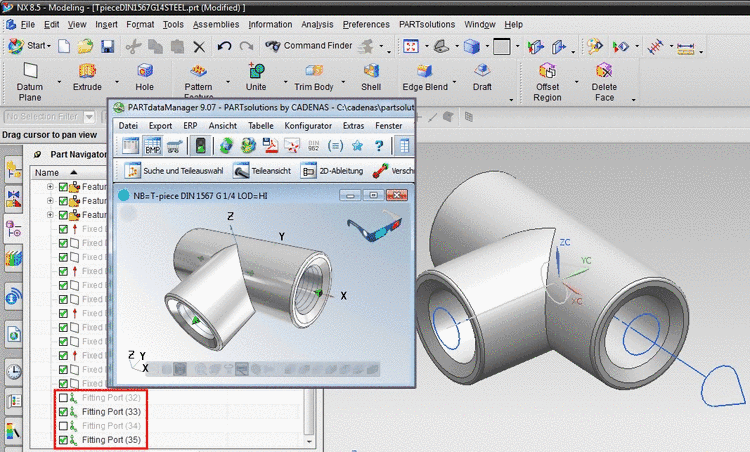Expand the second Feature group node

point(50,201)
